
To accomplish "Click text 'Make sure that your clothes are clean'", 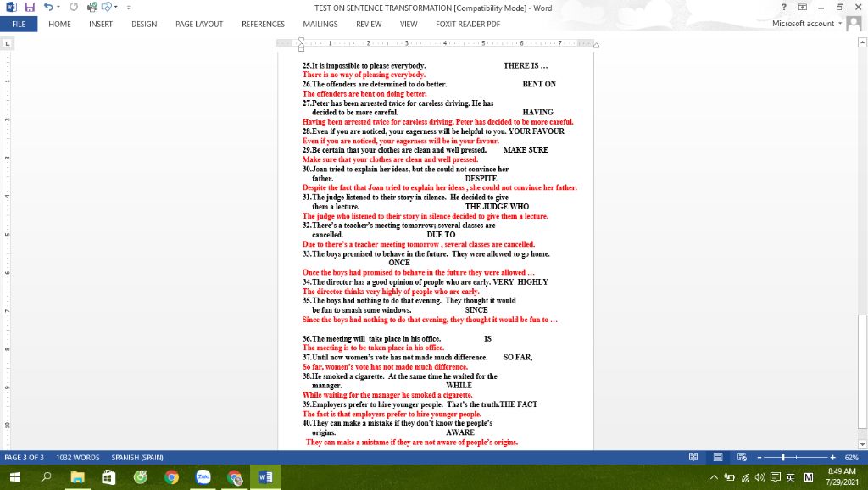I will (x=363, y=159).
